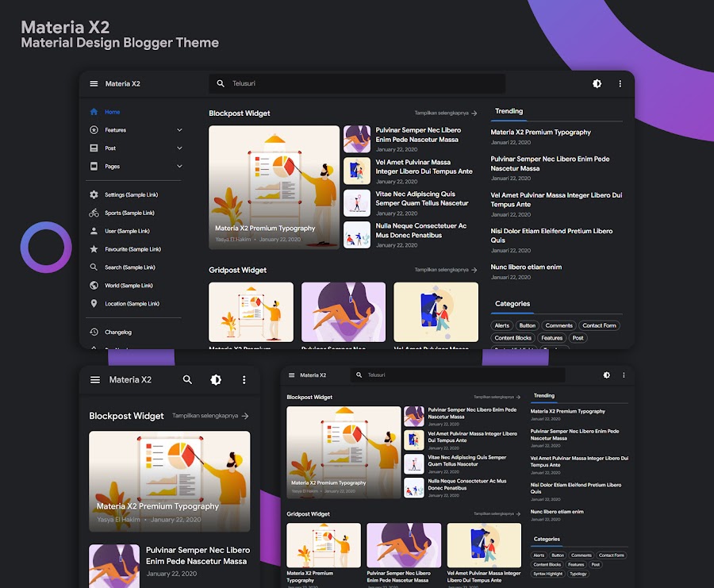Open blue phone gridpost thumbnail, top preview
Screen dimensions: 714x588
(436, 312)
